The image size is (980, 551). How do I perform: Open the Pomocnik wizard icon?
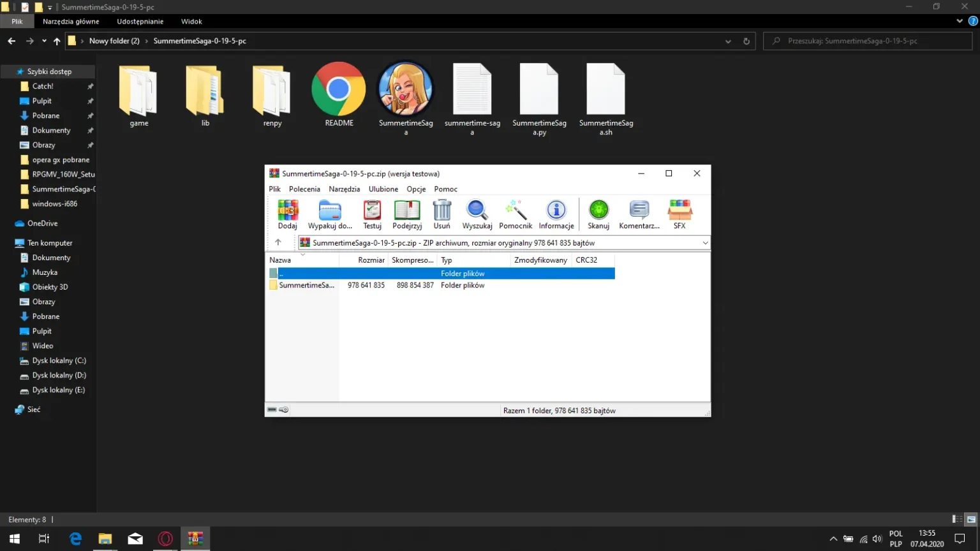click(516, 214)
